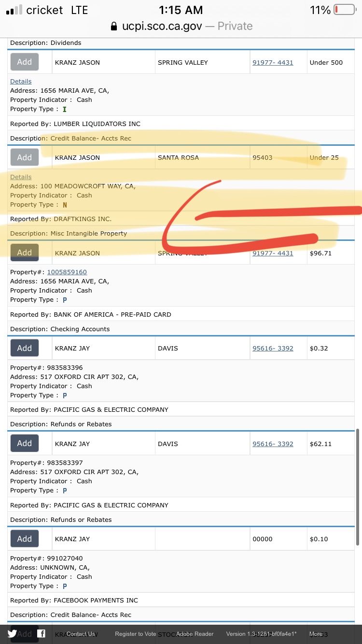Select 'Address: 100 MEADOWCROFT WAY, CA,' text

coord(73,186)
